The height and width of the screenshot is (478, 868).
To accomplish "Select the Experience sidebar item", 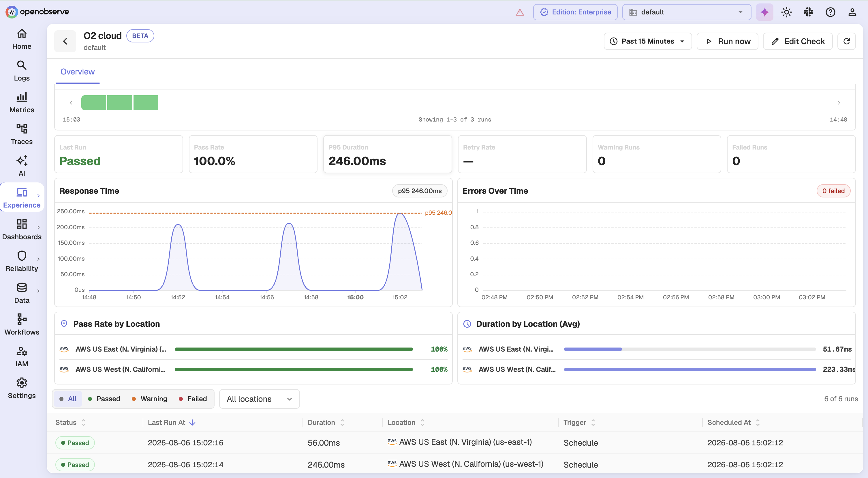I will pos(22,198).
